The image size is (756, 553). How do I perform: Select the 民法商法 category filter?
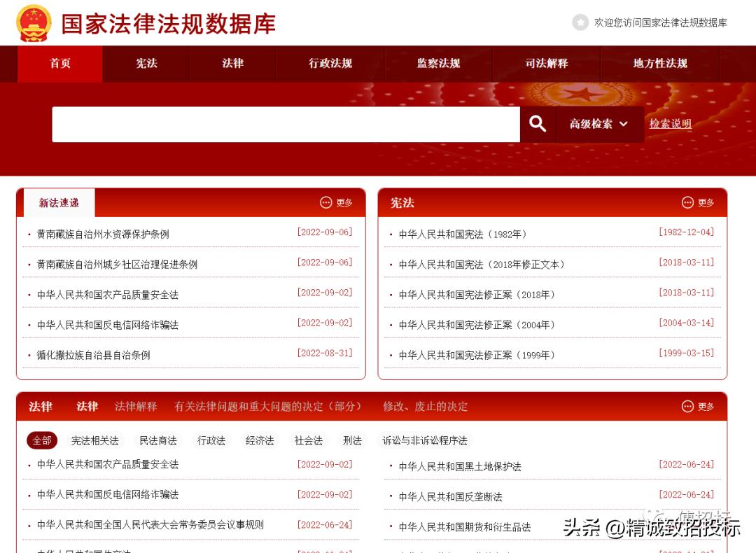(160, 441)
